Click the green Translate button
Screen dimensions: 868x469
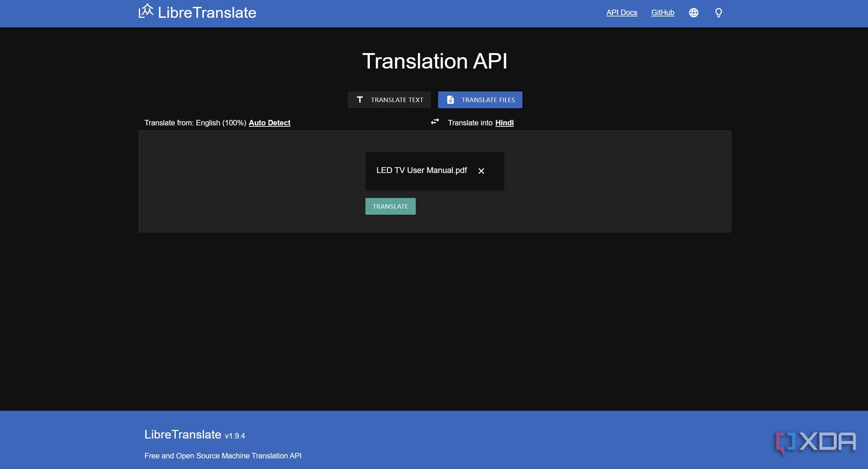pyautogui.click(x=390, y=206)
